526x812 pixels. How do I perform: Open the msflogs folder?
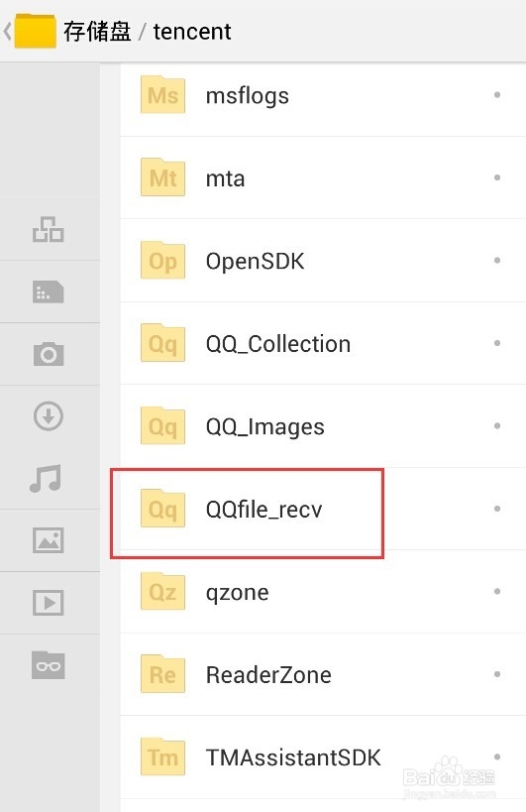point(323,95)
